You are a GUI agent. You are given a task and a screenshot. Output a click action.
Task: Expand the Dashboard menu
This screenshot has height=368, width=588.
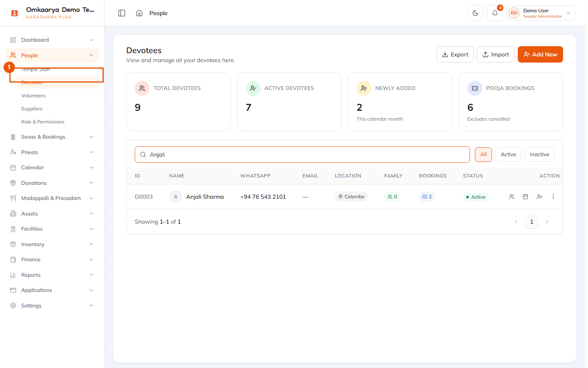click(52, 40)
